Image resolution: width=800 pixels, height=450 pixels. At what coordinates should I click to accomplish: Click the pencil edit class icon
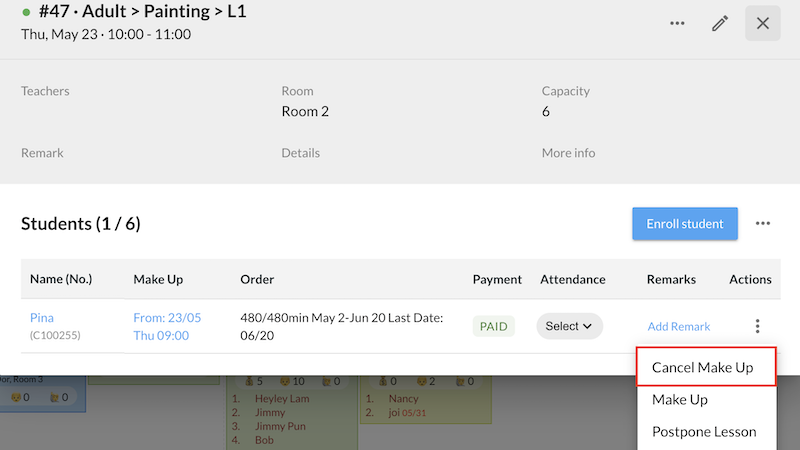point(720,23)
